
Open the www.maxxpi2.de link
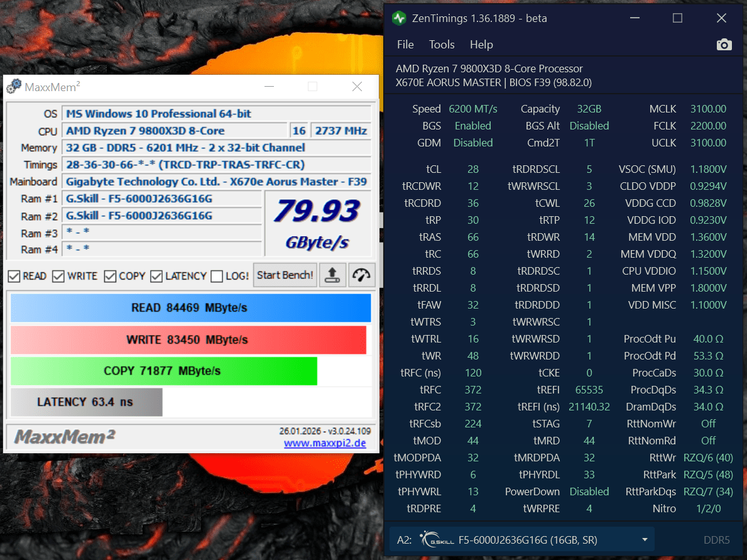[x=325, y=442]
